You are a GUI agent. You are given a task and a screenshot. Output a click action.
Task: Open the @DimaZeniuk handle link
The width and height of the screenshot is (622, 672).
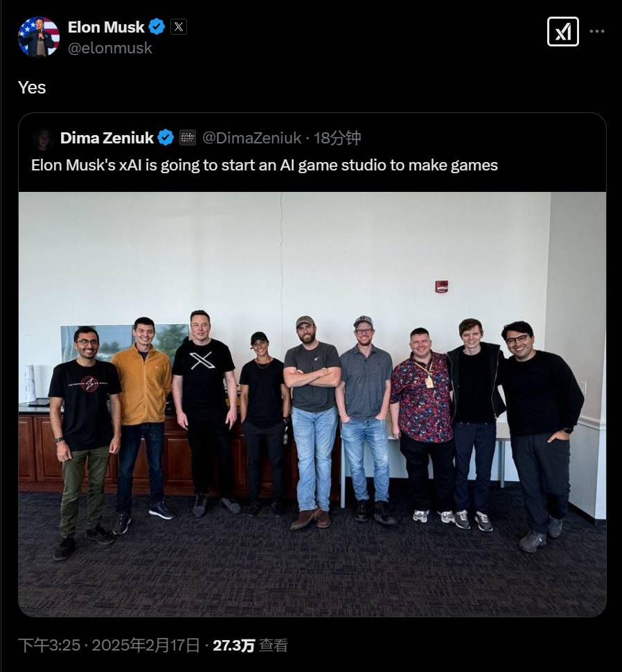pyautogui.click(x=251, y=138)
